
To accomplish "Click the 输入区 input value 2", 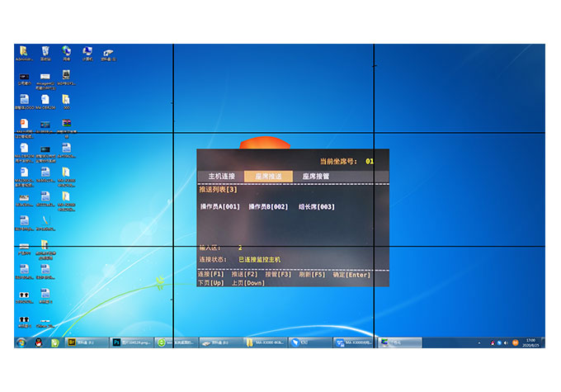I will click(x=240, y=248).
